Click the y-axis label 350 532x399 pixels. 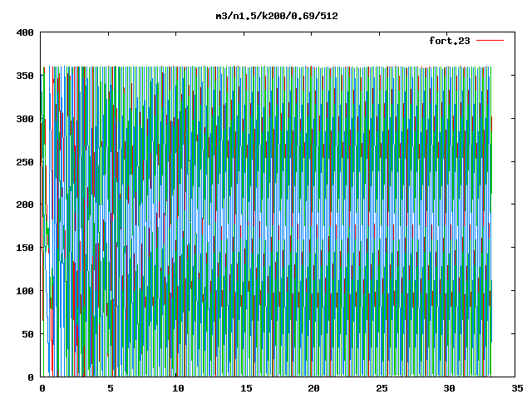[25, 76]
